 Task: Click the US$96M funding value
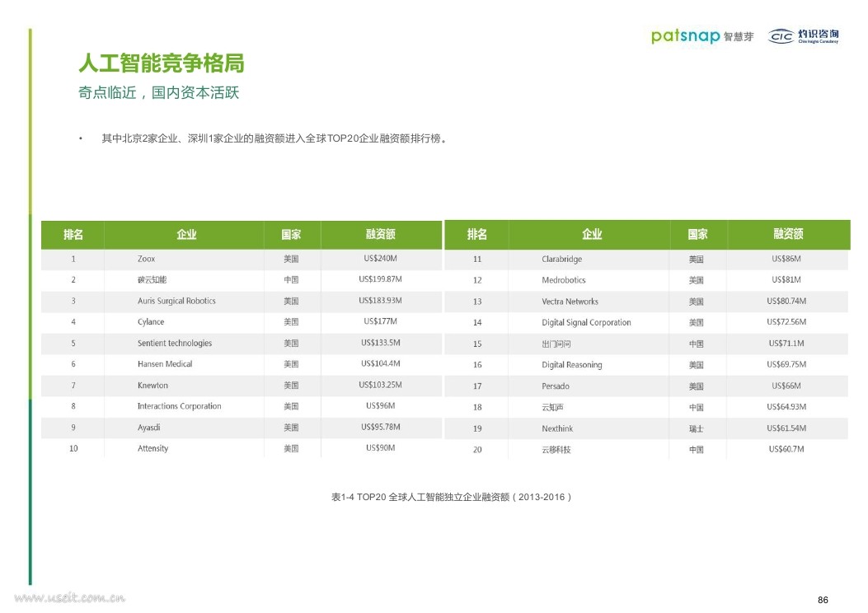pos(380,405)
